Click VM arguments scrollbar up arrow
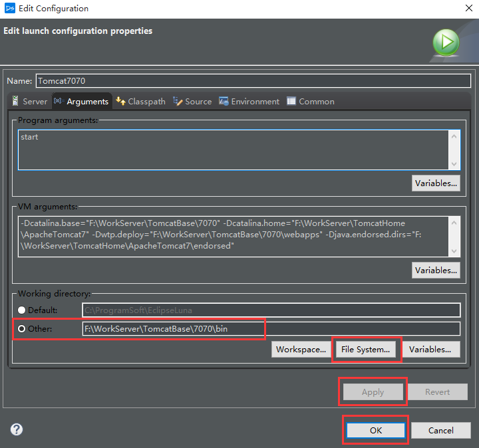The height and width of the screenshot is (448, 479). [x=454, y=223]
